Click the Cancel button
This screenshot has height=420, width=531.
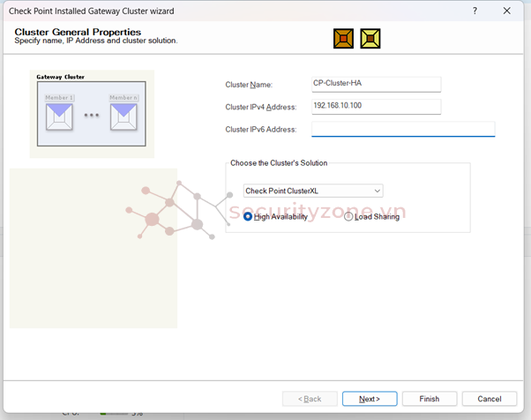pos(490,399)
